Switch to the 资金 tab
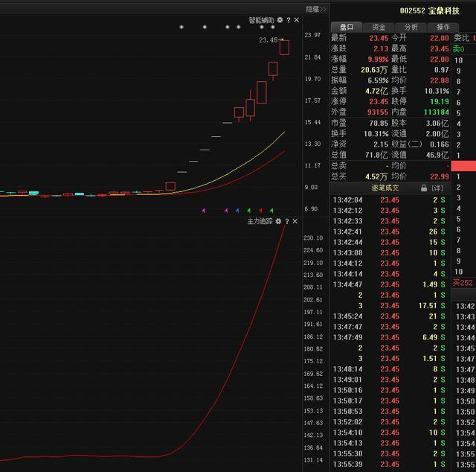This screenshot has width=476, height=472. (x=379, y=27)
